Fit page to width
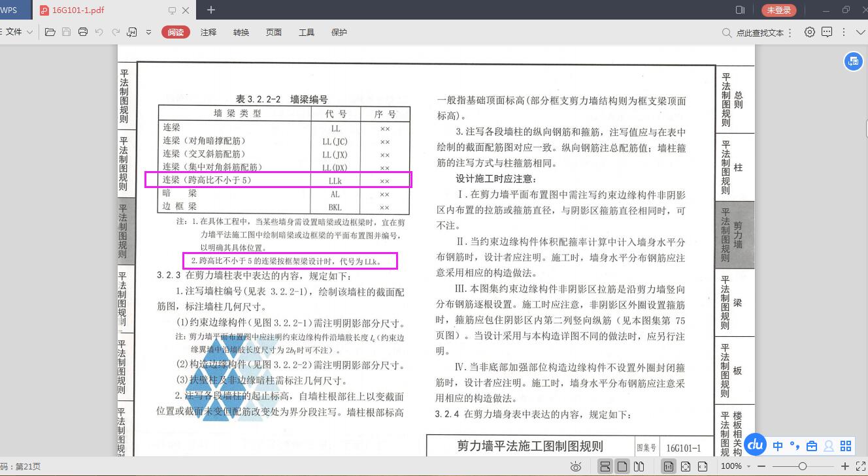The image size is (868, 476). [703, 466]
